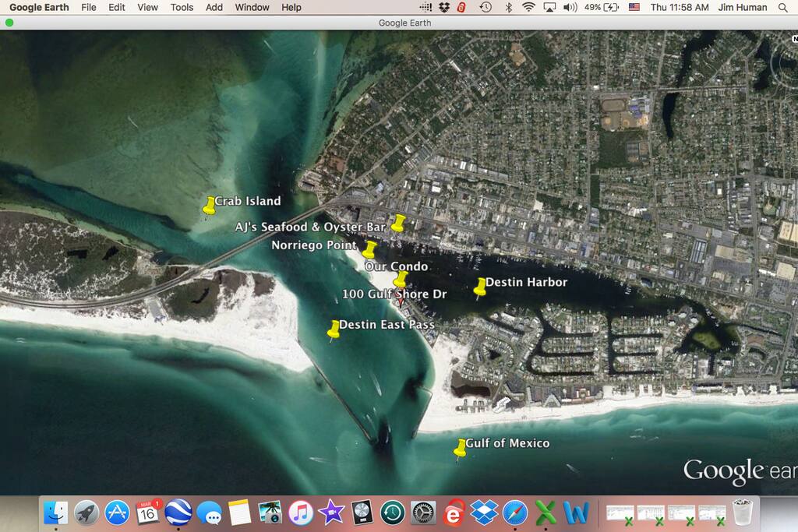
Task: Click the Dropbox icon in the menu bar
Action: pos(444,7)
